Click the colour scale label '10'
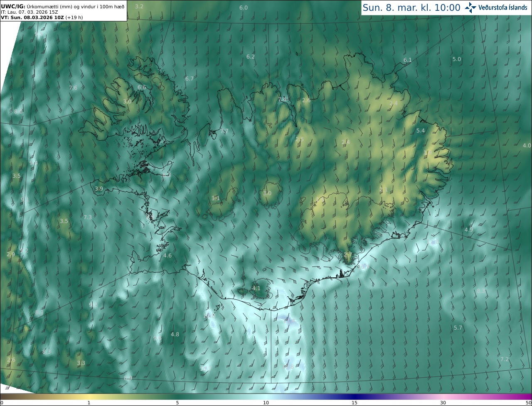 point(266,403)
